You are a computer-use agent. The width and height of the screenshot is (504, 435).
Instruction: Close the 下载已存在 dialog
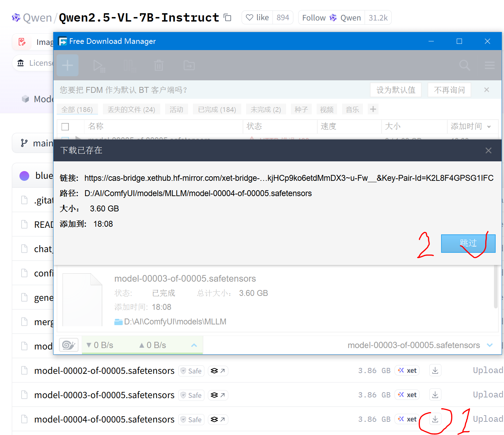[488, 150]
